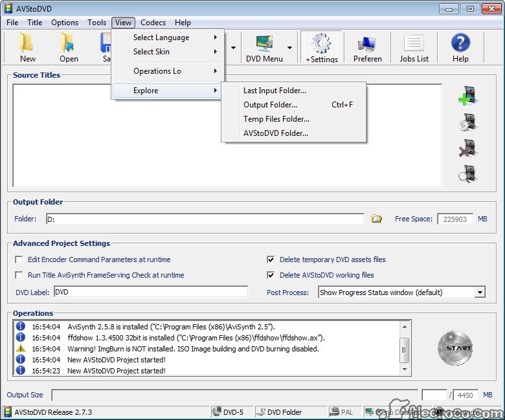Click the Remove Title red X icon
505x420 pixels.
click(x=468, y=148)
